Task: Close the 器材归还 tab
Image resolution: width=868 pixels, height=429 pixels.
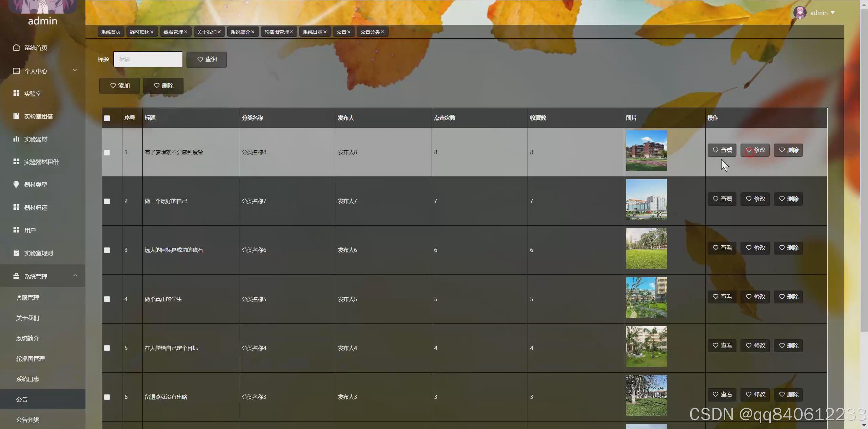Action: point(152,32)
